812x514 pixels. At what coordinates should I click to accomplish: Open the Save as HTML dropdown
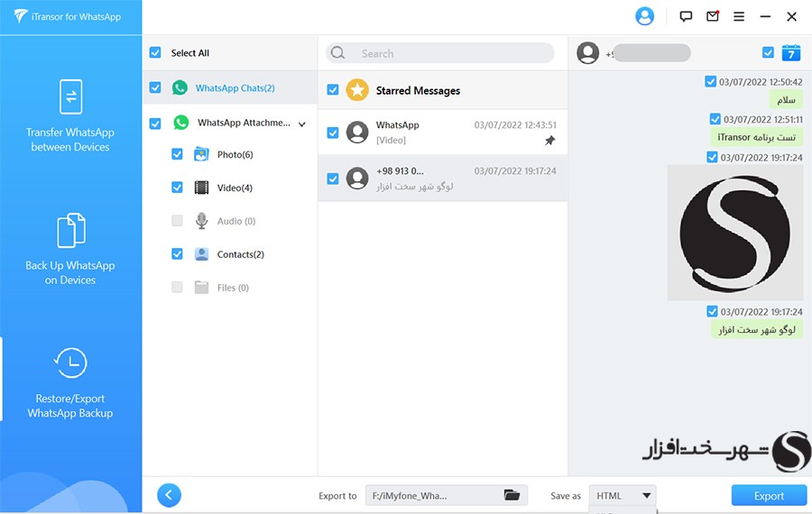point(623,495)
